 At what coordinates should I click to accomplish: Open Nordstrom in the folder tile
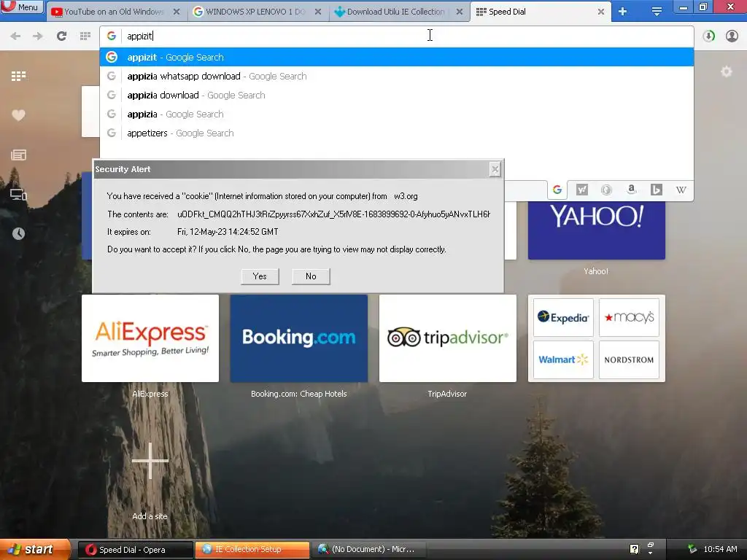pyautogui.click(x=629, y=359)
